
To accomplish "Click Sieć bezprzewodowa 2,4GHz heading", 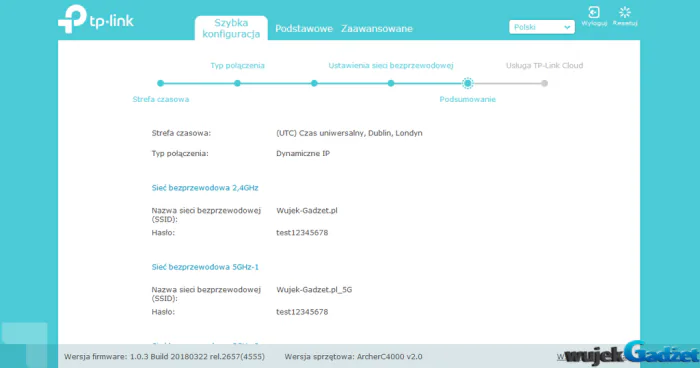I will pyautogui.click(x=205, y=188).
